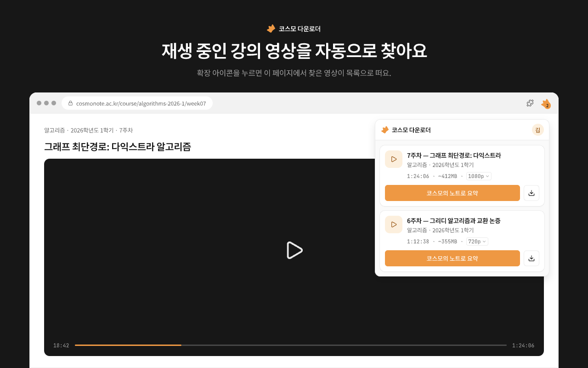Summarize 6주차 video with 코스모의 노트로 요약
The height and width of the screenshot is (368, 588).
[452, 259]
